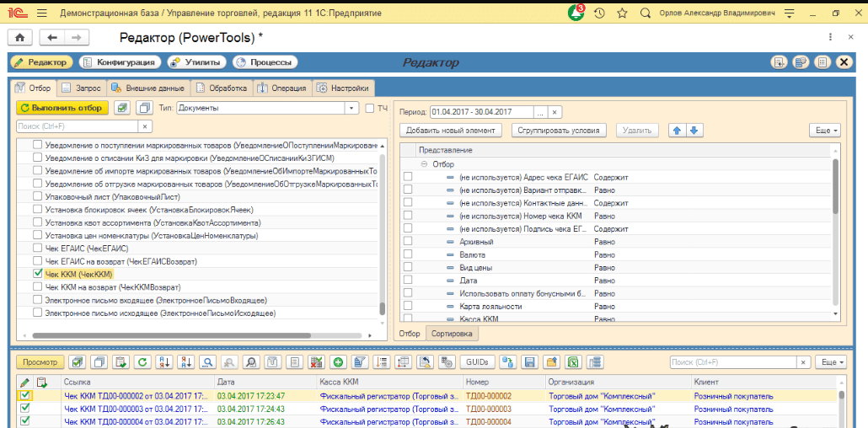
Task: Check the Валюта filter checkbox
Action: click(x=408, y=254)
